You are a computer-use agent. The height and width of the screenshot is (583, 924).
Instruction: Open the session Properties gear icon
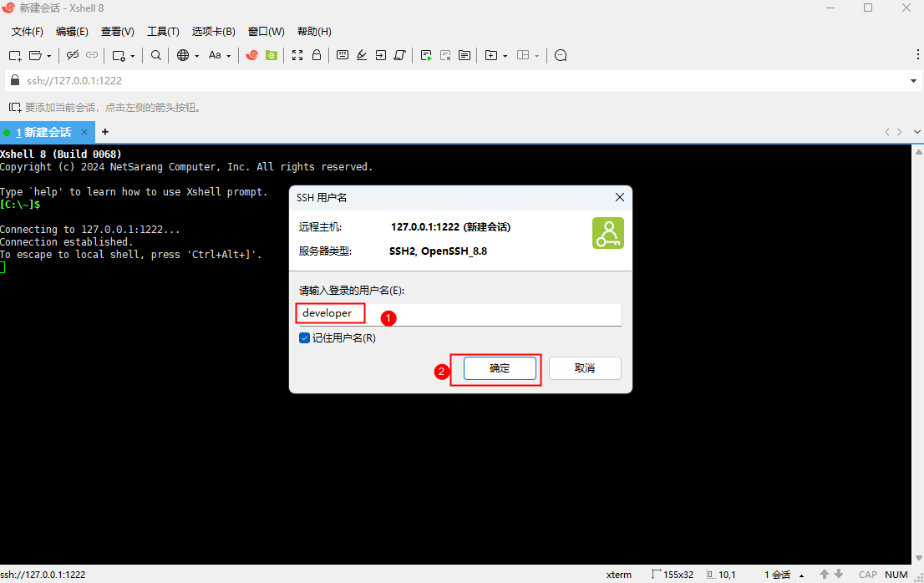[119, 55]
